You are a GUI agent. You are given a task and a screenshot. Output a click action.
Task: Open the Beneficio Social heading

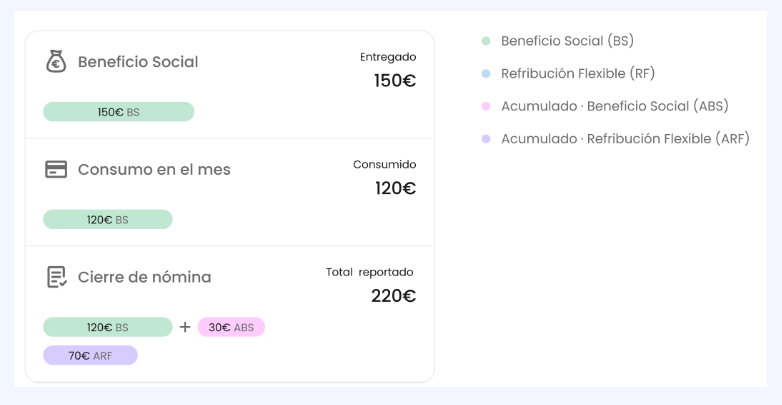[138, 62]
